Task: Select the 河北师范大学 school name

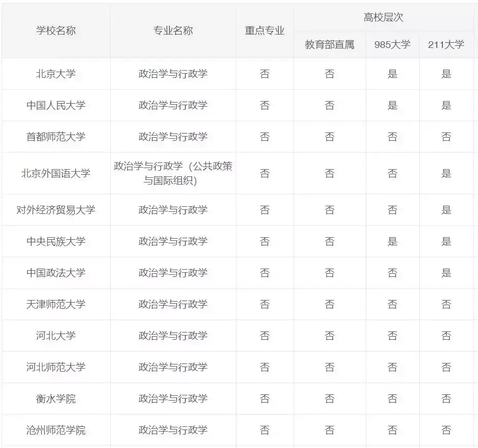Action: tap(56, 367)
